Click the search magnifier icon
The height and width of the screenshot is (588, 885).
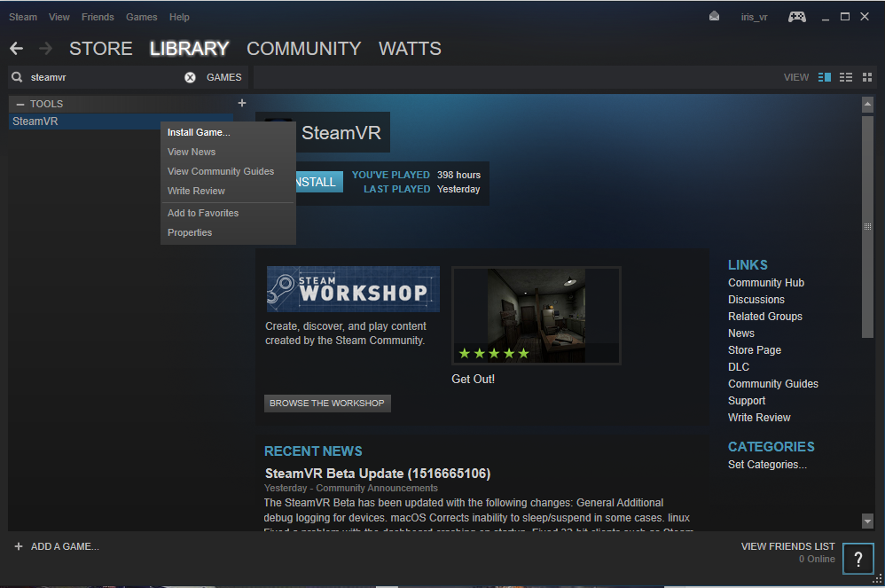coord(18,77)
